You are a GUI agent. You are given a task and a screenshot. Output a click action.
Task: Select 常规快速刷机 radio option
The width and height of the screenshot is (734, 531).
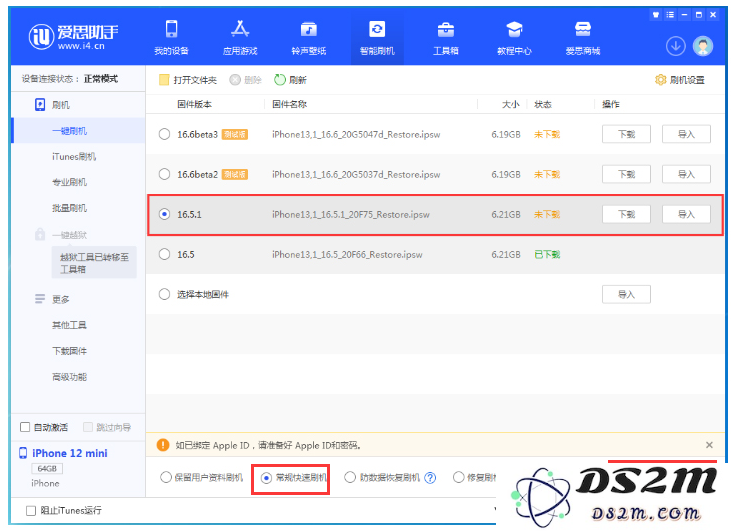pos(266,478)
